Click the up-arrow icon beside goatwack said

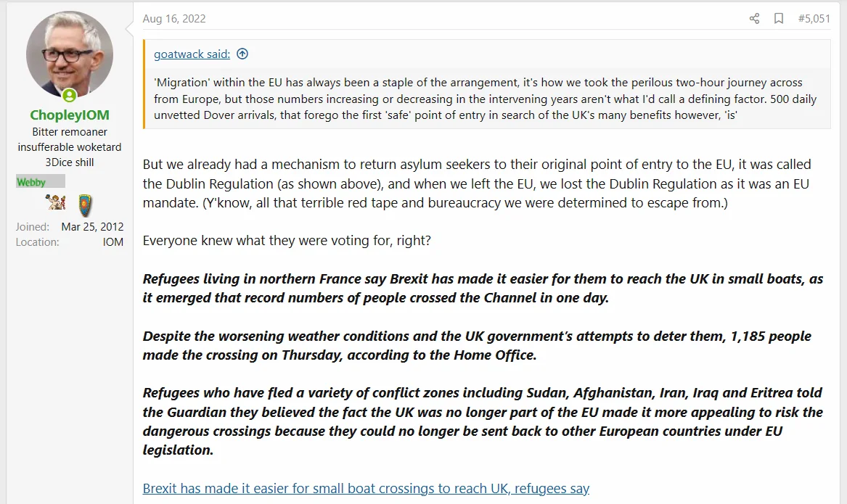point(242,54)
